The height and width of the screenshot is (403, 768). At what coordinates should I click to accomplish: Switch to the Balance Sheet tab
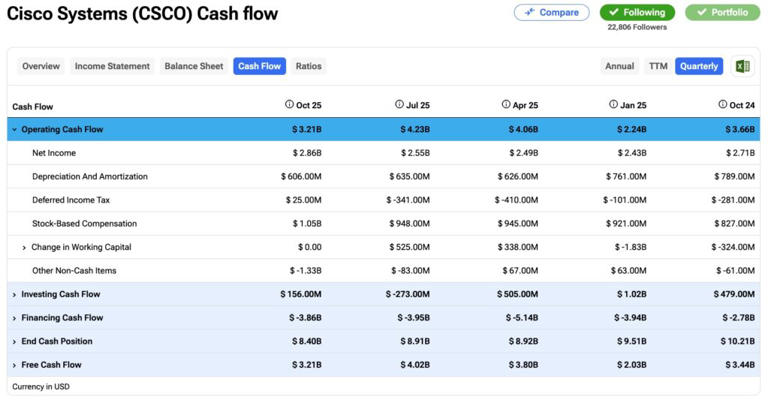click(193, 66)
